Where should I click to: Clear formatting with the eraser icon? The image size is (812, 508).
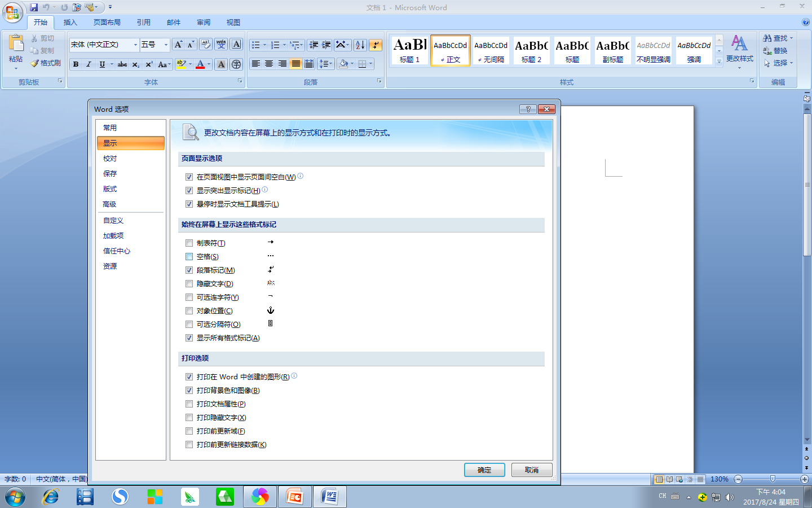click(x=206, y=45)
